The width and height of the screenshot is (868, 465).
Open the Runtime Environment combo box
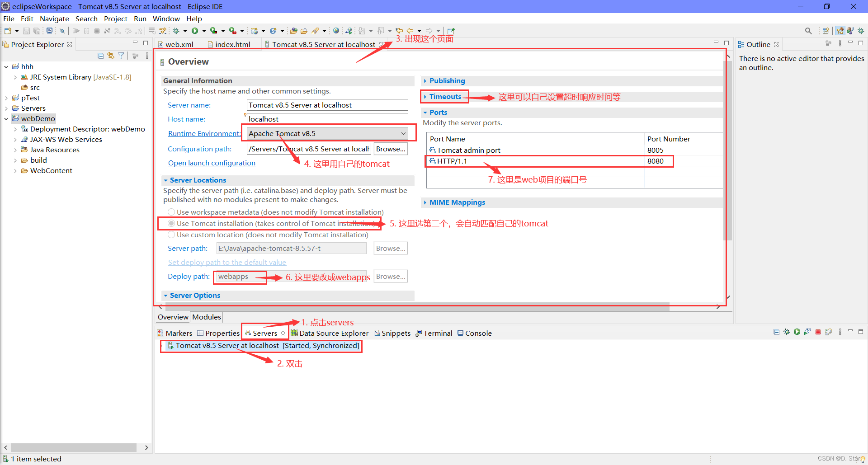(327, 133)
